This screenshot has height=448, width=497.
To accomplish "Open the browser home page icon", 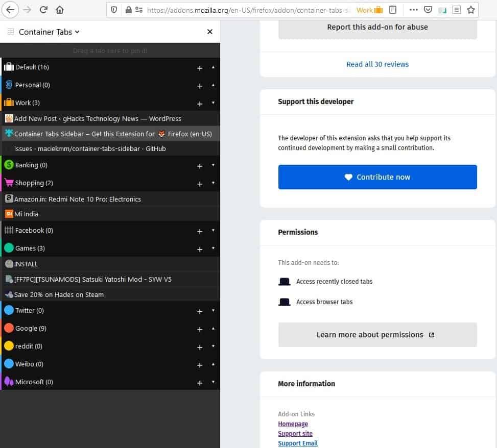I will point(60,10).
